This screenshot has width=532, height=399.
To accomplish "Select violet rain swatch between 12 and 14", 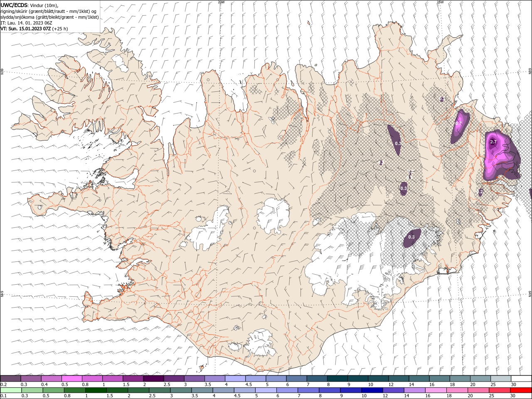I will click(x=393, y=390).
